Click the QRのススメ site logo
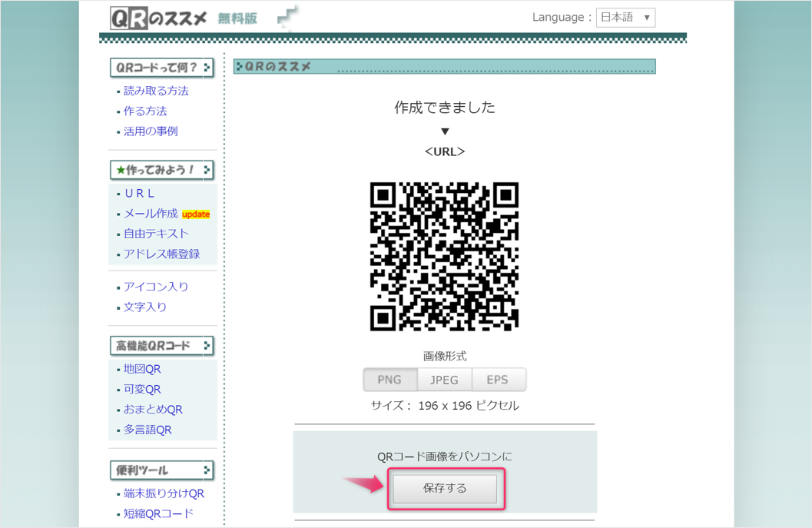812x528 pixels. point(158,18)
